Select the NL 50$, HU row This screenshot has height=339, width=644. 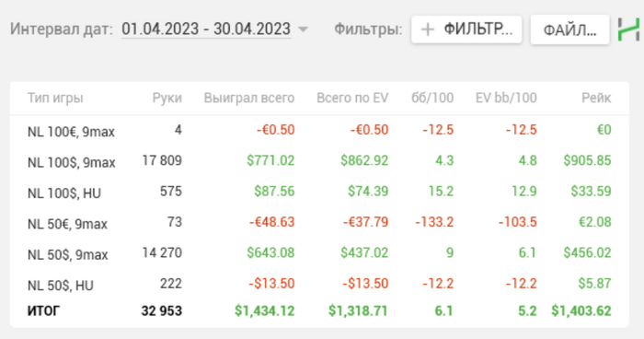click(319, 284)
